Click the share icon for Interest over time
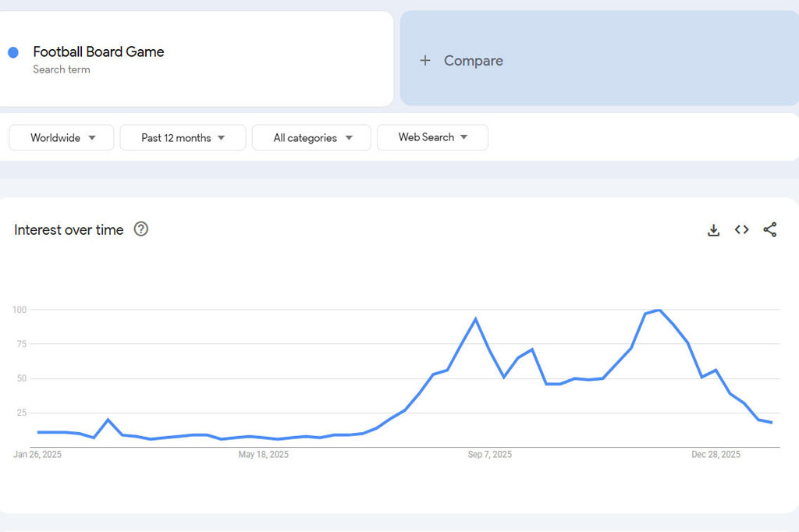The image size is (799, 532). [x=770, y=230]
